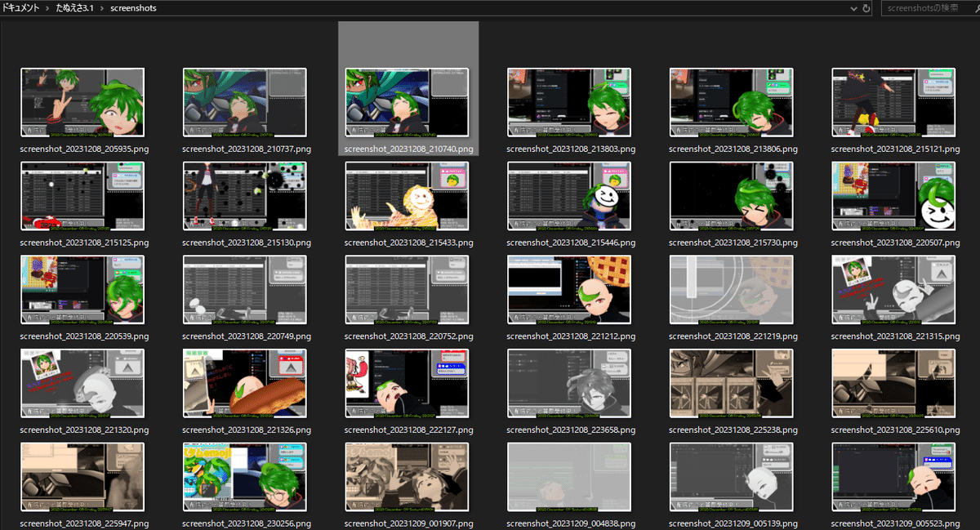Select thumbnail screenshot_20231208_213806.png

click(x=732, y=102)
